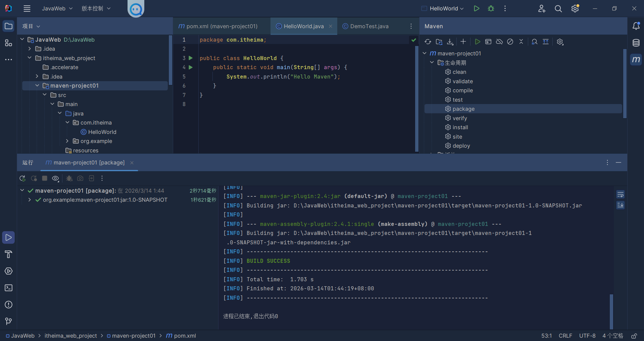The height and width of the screenshot is (341, 644).
Task: Select maven-project01 [package] run tab
Action: click(x=89, y=162)
